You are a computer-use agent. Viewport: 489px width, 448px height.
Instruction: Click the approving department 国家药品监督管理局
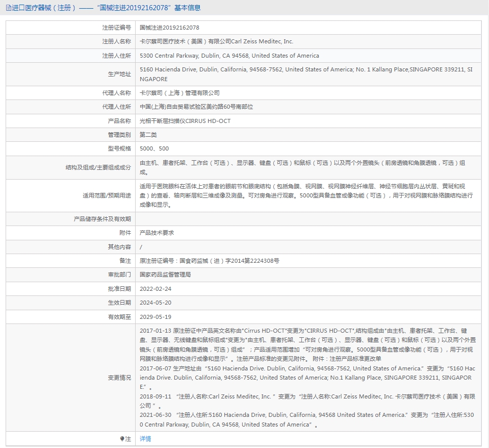coord(165,275)
